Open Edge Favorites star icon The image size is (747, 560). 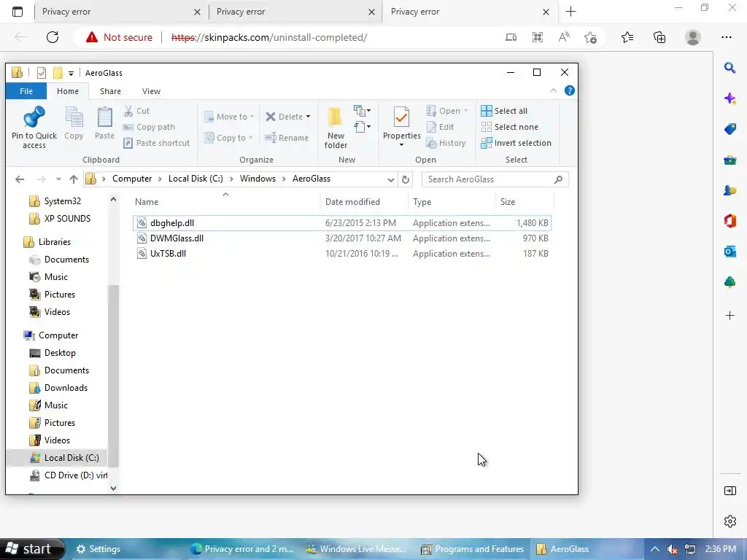tap(627, 37)
